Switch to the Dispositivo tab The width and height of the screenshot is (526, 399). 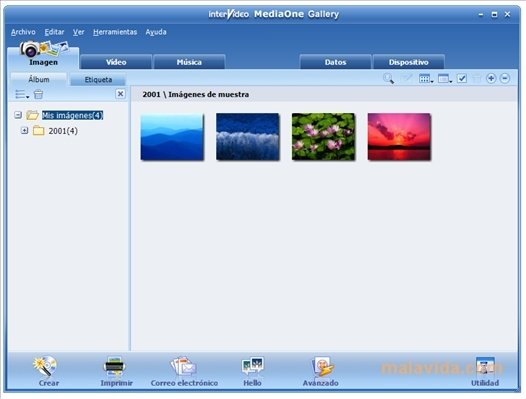point(409,62)
